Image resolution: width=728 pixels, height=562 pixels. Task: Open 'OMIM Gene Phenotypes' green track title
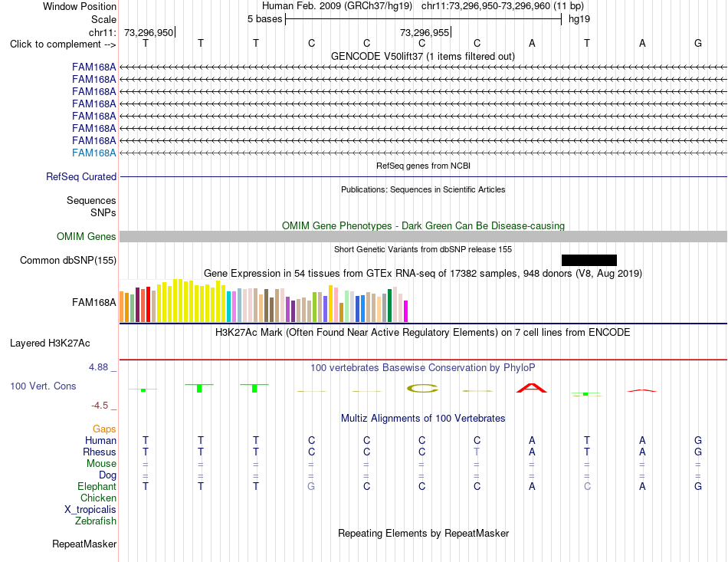423,225
